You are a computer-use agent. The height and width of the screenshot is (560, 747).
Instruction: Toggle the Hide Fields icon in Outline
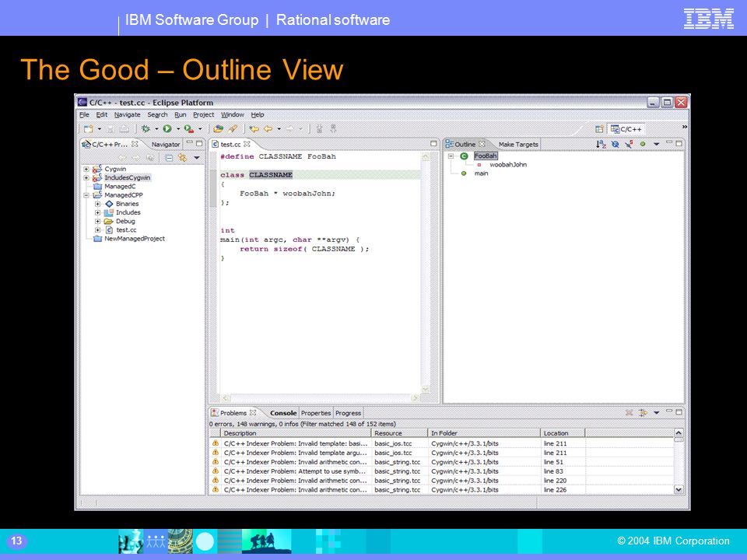click(615, 144)
